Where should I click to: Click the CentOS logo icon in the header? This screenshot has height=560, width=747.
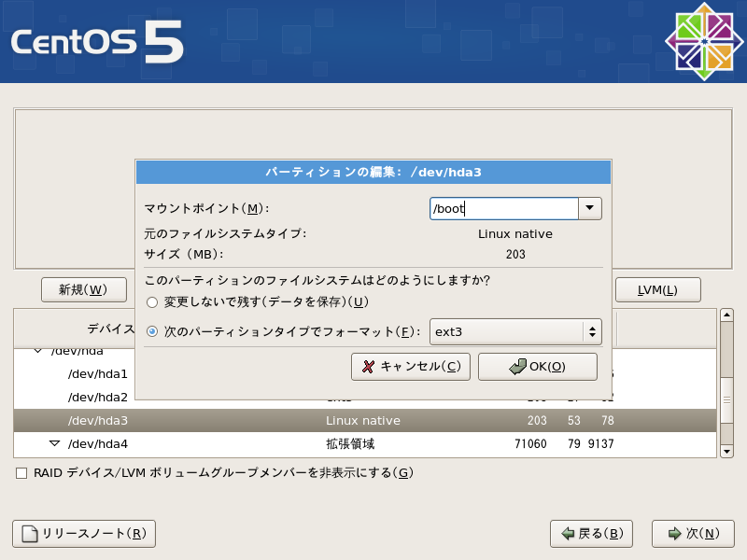coord(704,42)
